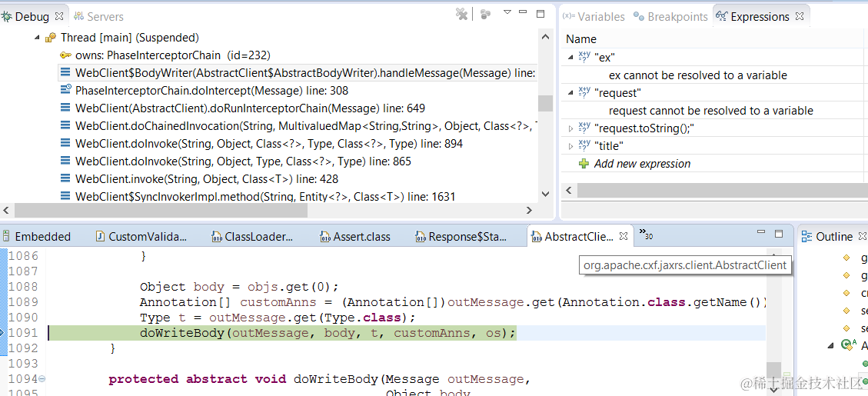Image resolution: width=868 pixels, height=396 pixels.
Task: Click the Debug view gear toolbar icon
Action: point(485,15)
